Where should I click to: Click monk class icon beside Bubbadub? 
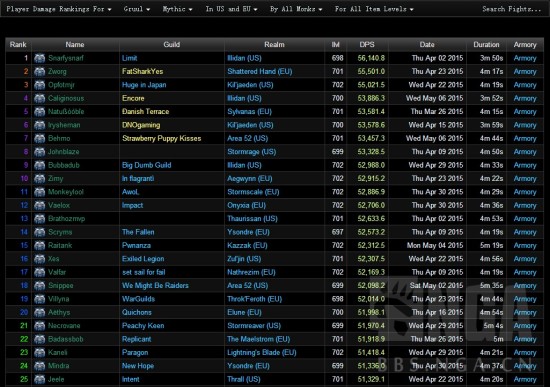(40, 165)
